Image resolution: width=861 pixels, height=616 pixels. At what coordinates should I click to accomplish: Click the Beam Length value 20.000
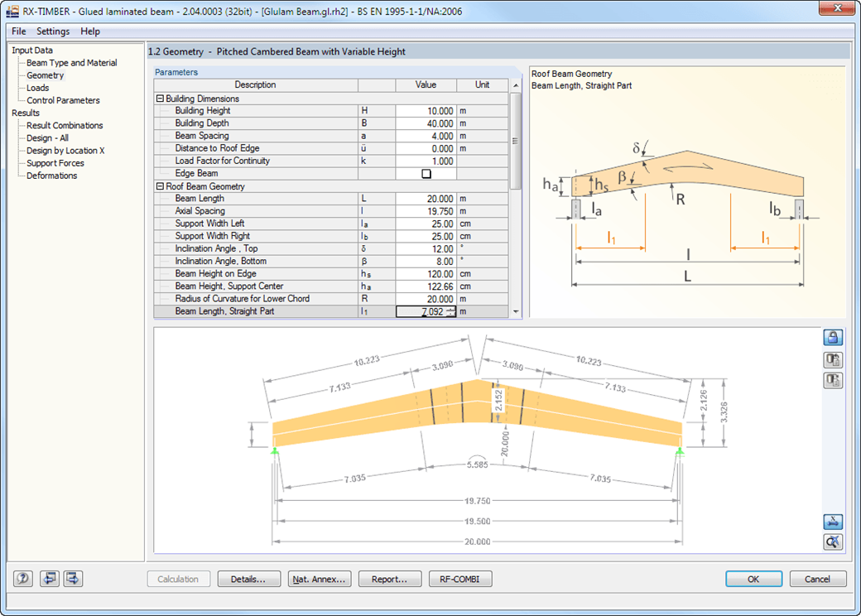[x=426, y=199]
